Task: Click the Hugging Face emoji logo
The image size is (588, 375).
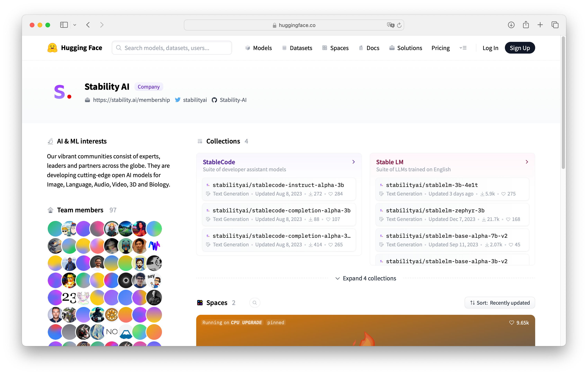Action: click(52, 48)
